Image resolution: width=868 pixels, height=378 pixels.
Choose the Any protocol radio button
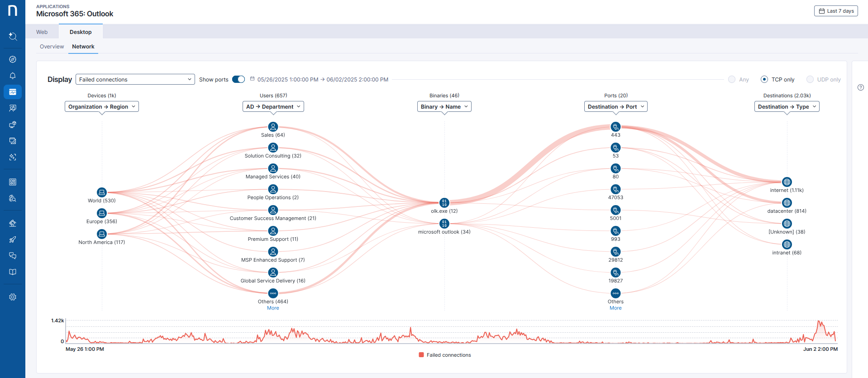[x=732, y=79]
